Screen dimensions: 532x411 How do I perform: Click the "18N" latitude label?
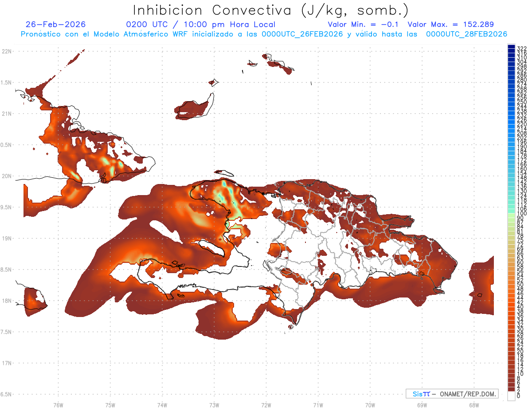(6, 301)
